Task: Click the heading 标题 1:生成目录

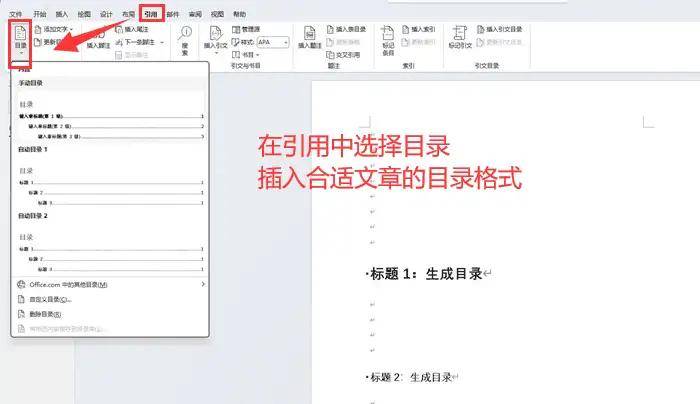Action: pos(429,274)
